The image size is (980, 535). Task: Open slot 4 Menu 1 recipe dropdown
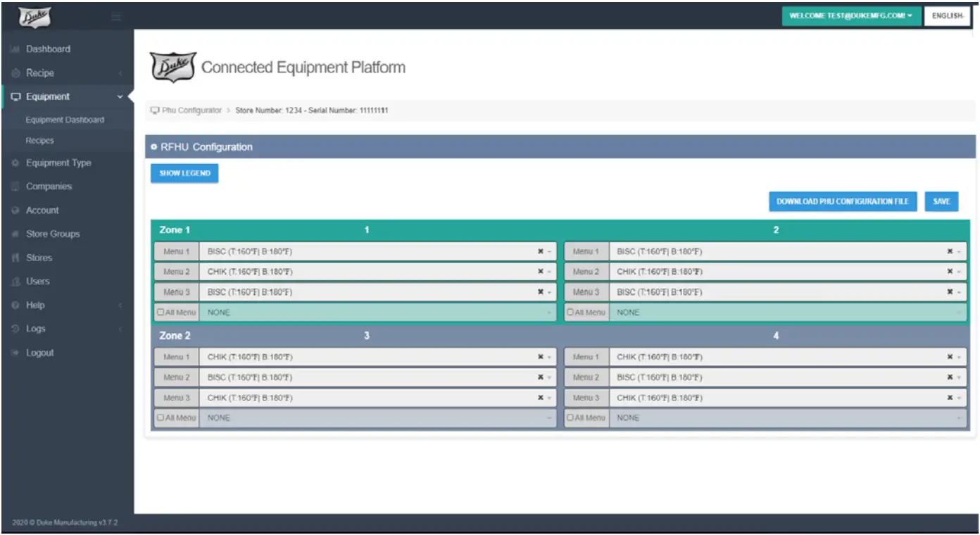[788, 357]
